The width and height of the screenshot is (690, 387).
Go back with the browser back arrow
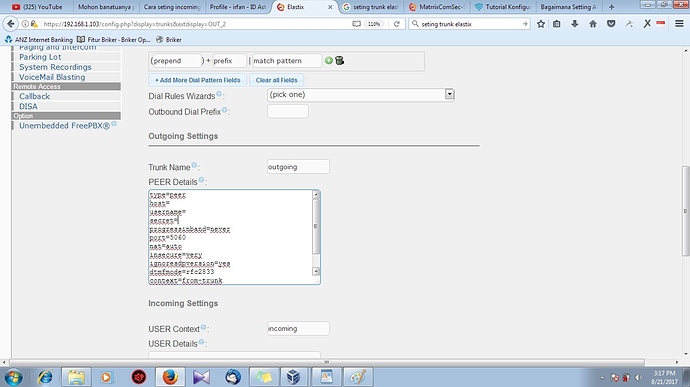[11, 24]
